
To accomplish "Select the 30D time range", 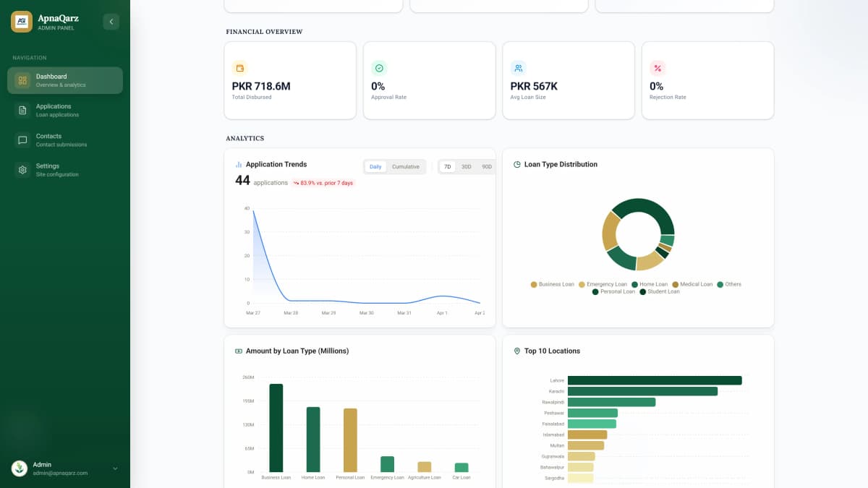I will pyautogui.click(x=467, y=167).
